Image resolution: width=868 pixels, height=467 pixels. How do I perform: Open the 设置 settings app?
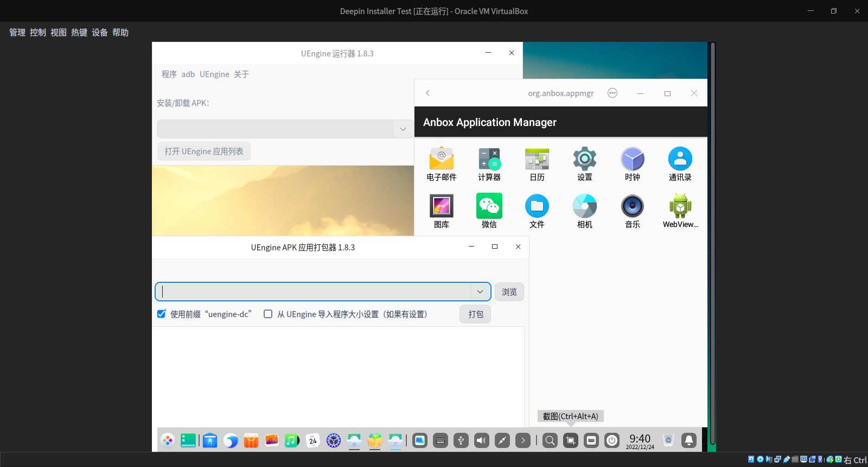pyautogui.click(x=585, y=164)
